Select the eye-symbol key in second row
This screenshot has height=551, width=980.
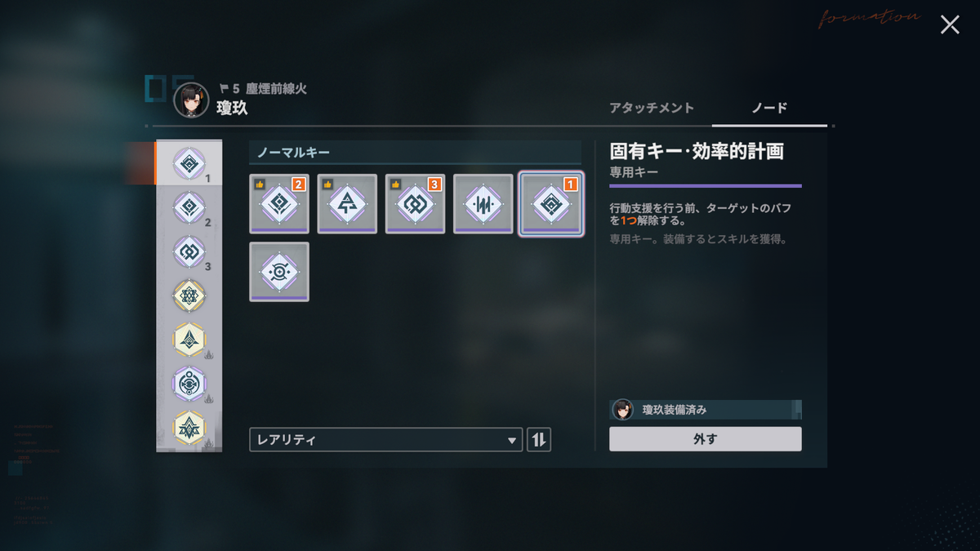pyautogui.click(x=279, y=272)
